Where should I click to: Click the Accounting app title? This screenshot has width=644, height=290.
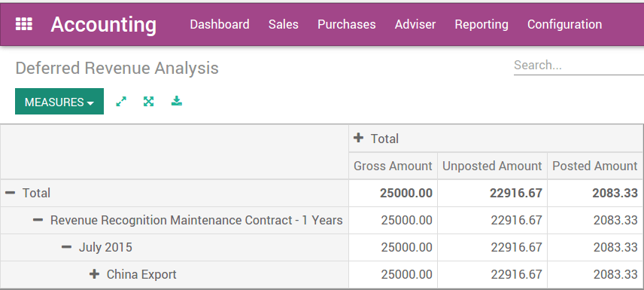104,24
